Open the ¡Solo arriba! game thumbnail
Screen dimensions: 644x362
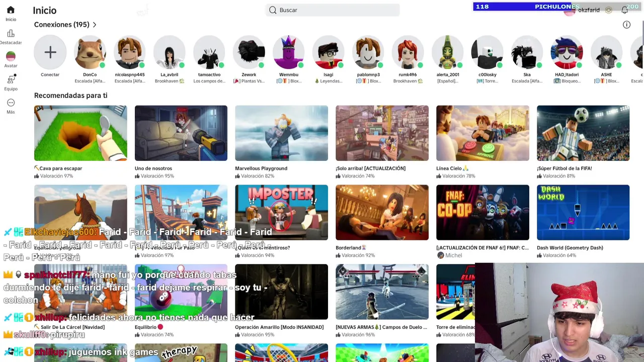click(382, 133)
